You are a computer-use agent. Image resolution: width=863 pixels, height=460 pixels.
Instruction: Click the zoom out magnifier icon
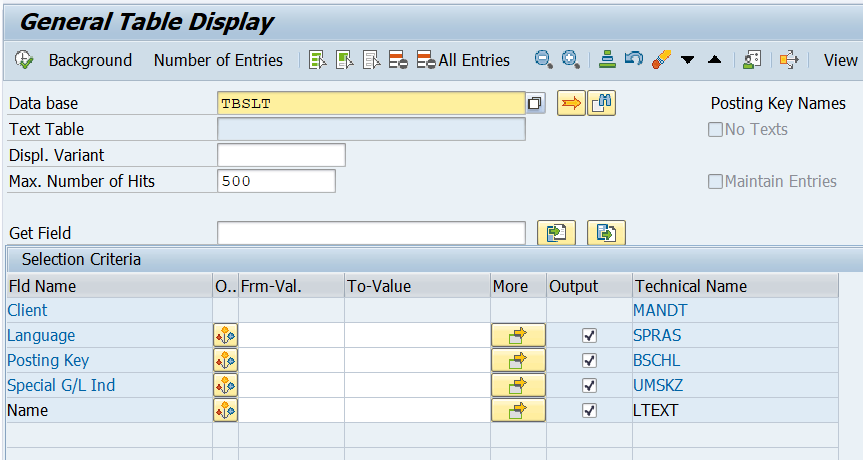pos(543,59)
